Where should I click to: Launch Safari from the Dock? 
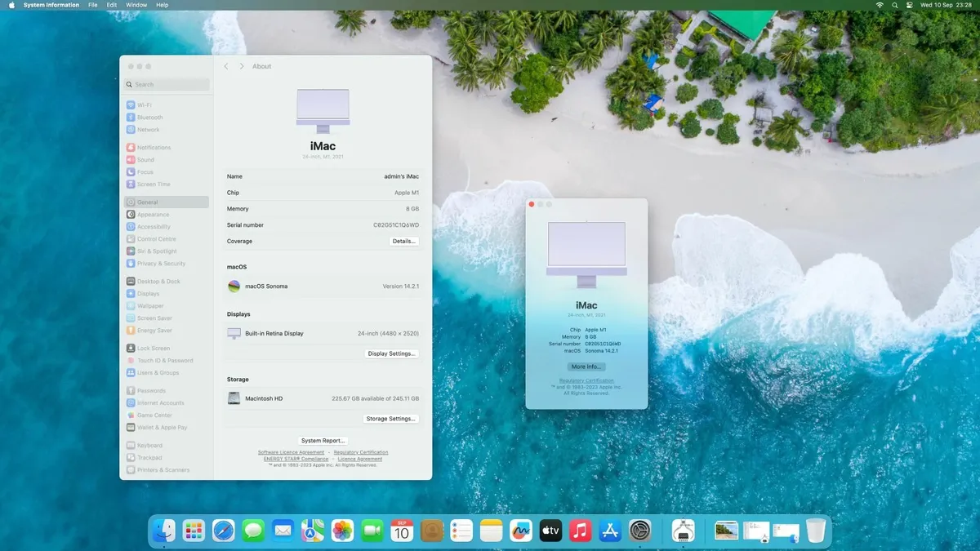coord(224,531)
